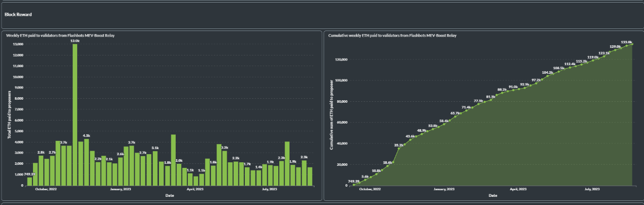Viewport: 644px width, 205px height.
Task: Click the 97.2k data point
Action: (535, 83)
